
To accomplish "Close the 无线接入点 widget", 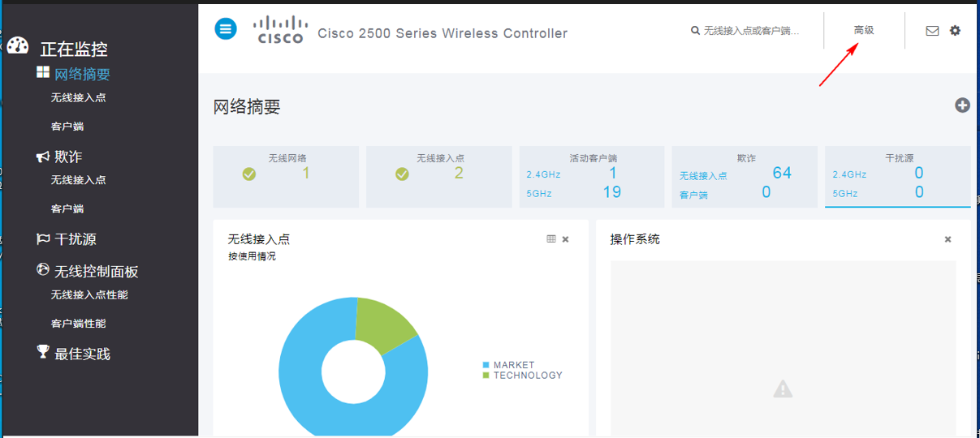I will coord(565,239).
